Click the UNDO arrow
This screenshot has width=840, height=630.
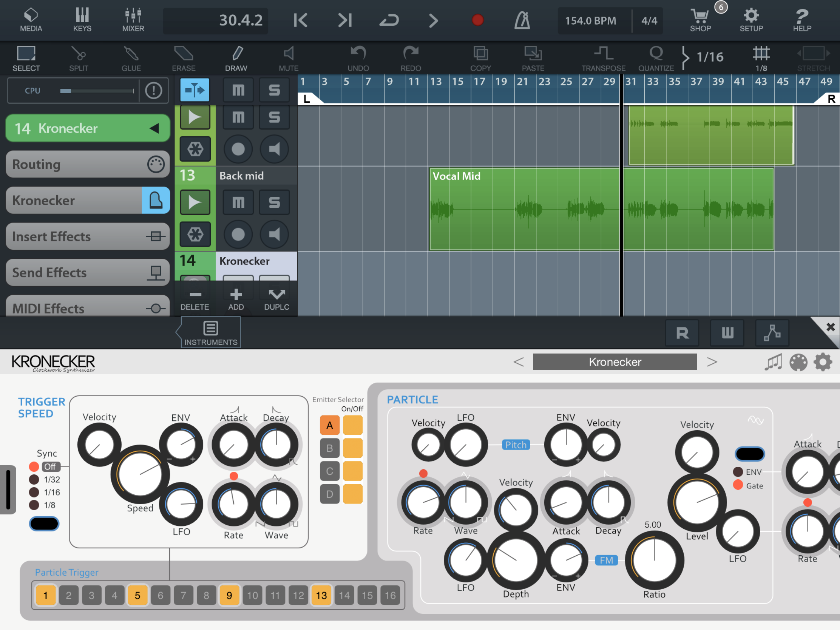point(358,59)
